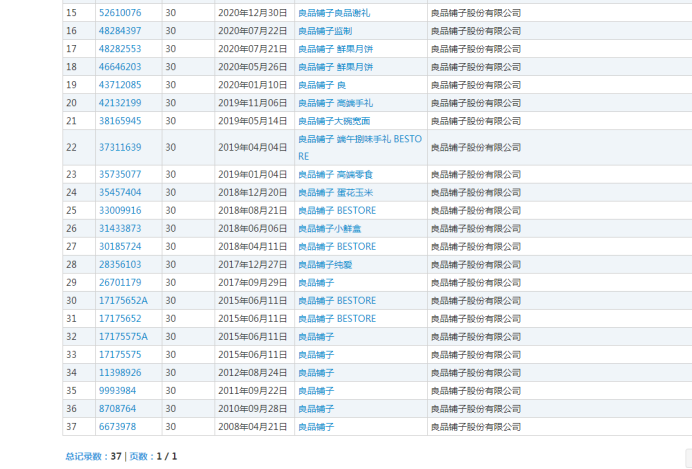Open registration number 17175575 in row 33

coord(120,355)
